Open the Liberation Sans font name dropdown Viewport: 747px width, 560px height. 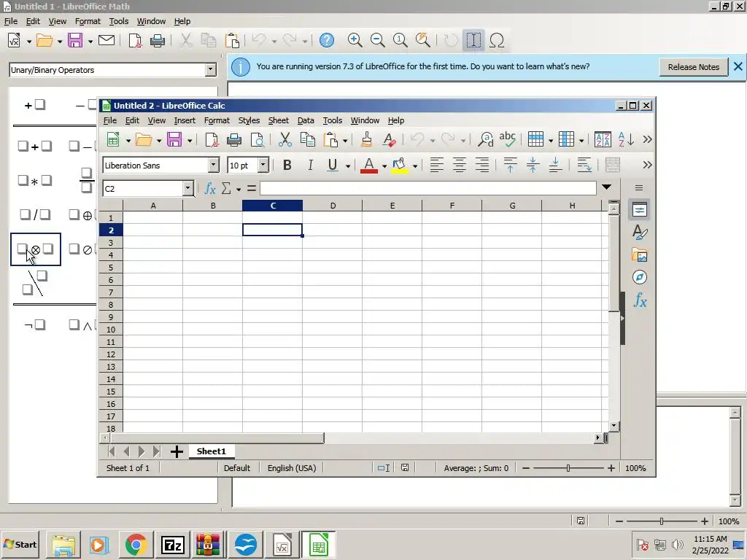click(x=214, y=166)
